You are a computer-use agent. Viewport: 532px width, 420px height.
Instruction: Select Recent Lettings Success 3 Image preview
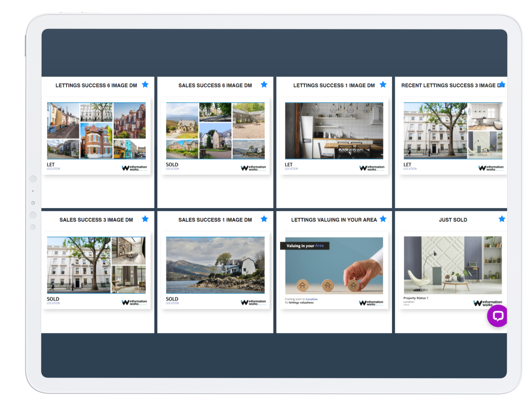[x=453, y=131]
